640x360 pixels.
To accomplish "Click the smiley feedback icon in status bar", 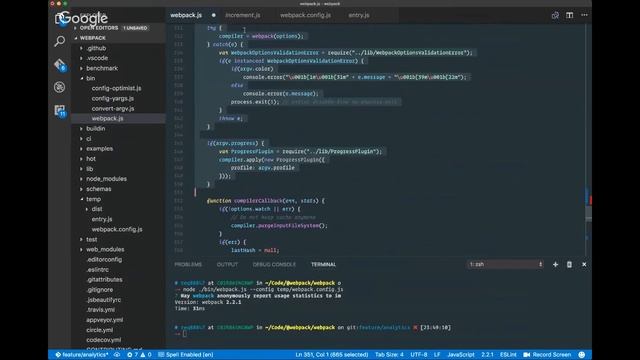I will coord(582,355).
